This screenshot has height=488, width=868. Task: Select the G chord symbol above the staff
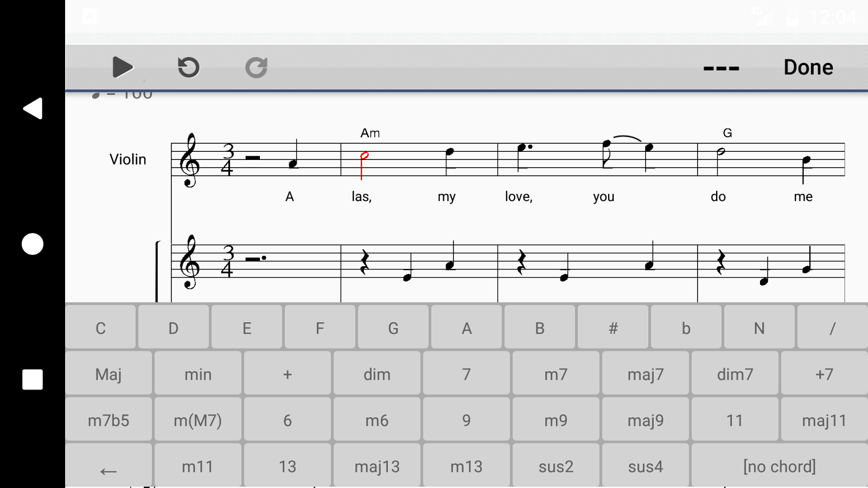click(x=727, y=133)
